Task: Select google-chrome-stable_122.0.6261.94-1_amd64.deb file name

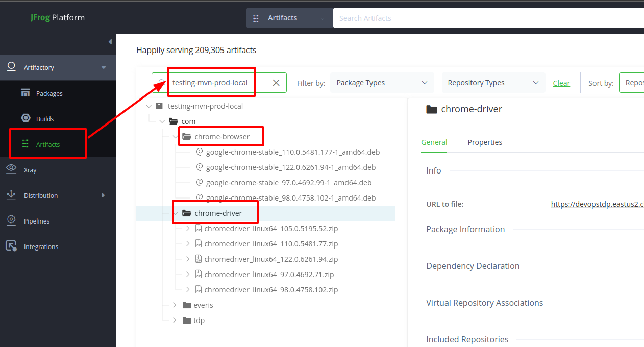Action: click(291, 167)
